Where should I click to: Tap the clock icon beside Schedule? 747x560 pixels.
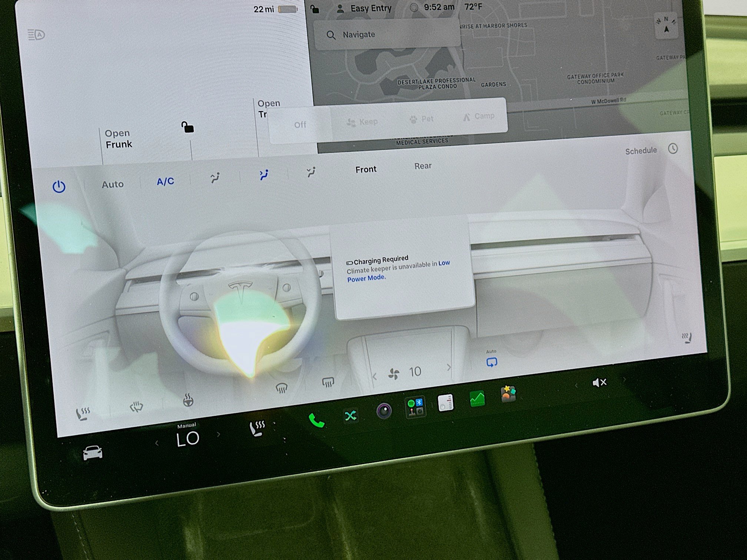pyautogui.click(x=673, y=149)
